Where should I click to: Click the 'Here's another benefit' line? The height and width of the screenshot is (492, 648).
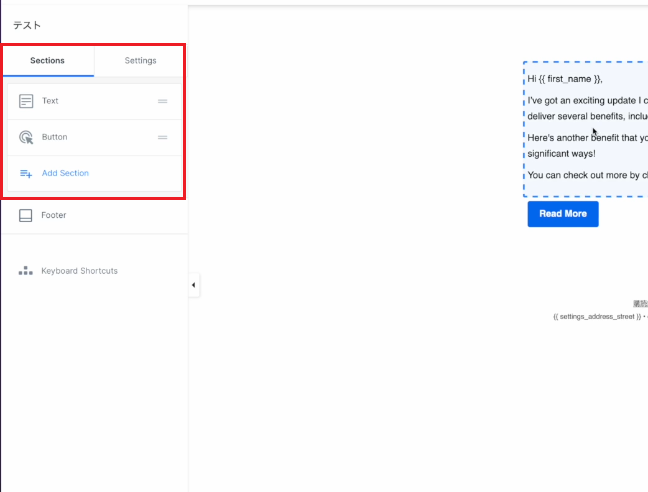pyautogui.click(x=588, y=138)
